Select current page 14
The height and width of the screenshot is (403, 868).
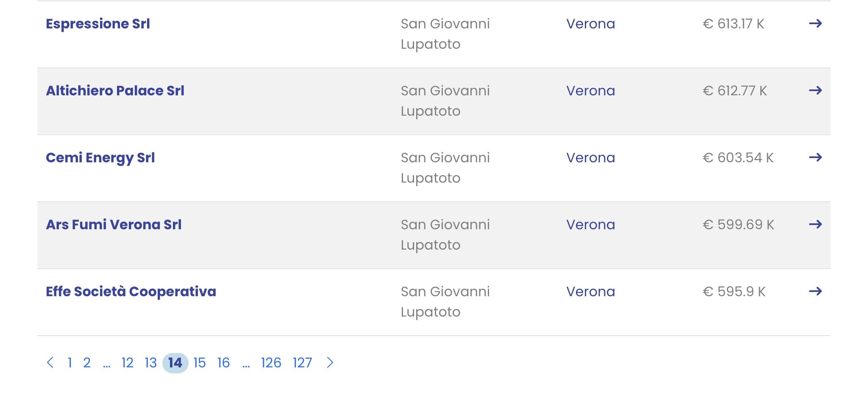[175, 363]
